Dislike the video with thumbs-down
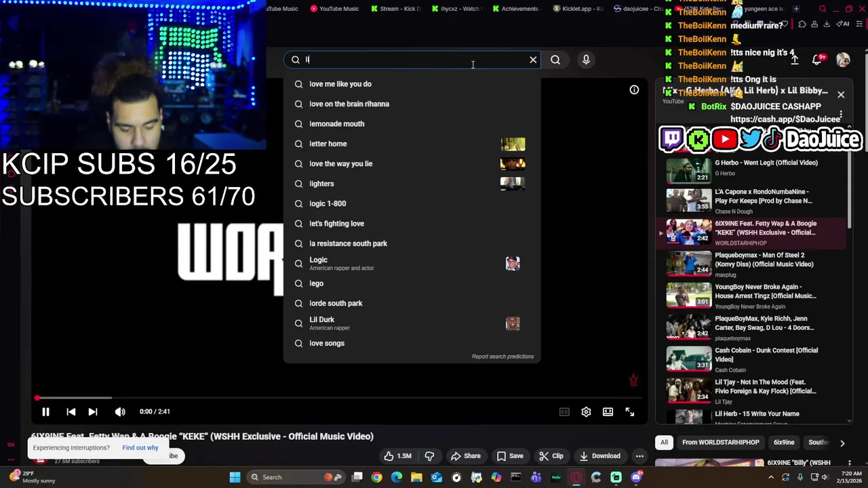Viewport: 868px width, 488px height. click(x=429, y=456)
